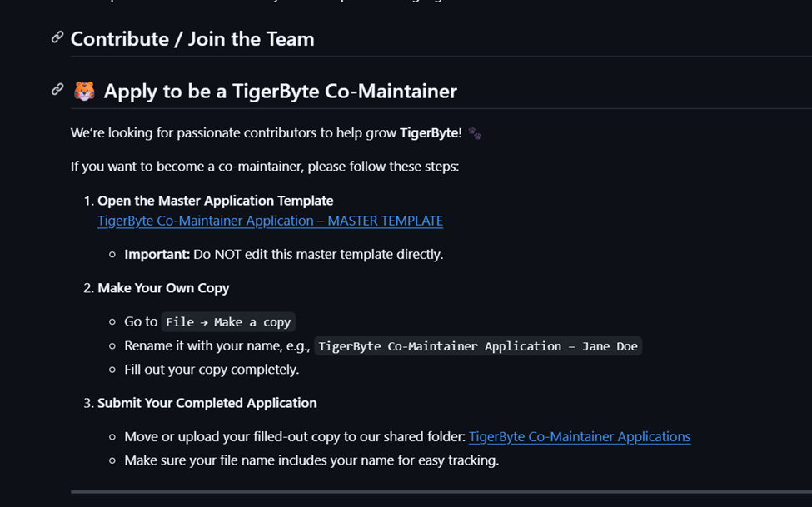Click anchor link icon beside Apply heading
This screenshot has height=507, width=812.
[x=57, y=89]
